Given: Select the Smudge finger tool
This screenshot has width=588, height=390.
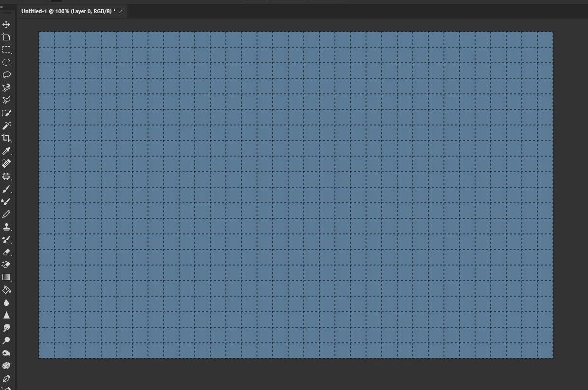Looking at the screenshot, I should tap(6, 328).
